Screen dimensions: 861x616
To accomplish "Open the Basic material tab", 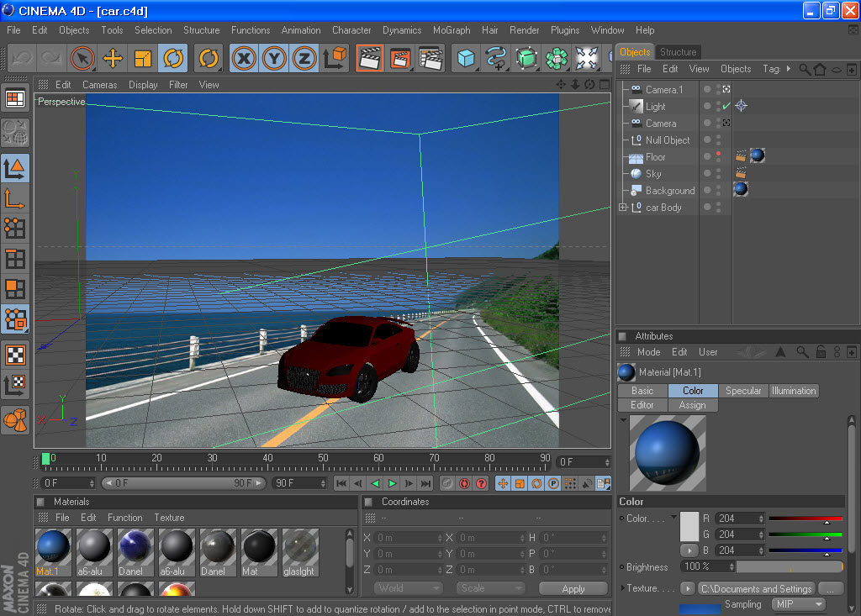I will coord(642,390).
